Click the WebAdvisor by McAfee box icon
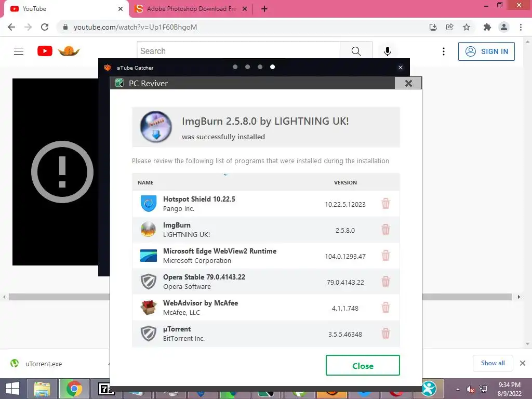The width and height of the screenshot is (532, 399). point(148,308)
